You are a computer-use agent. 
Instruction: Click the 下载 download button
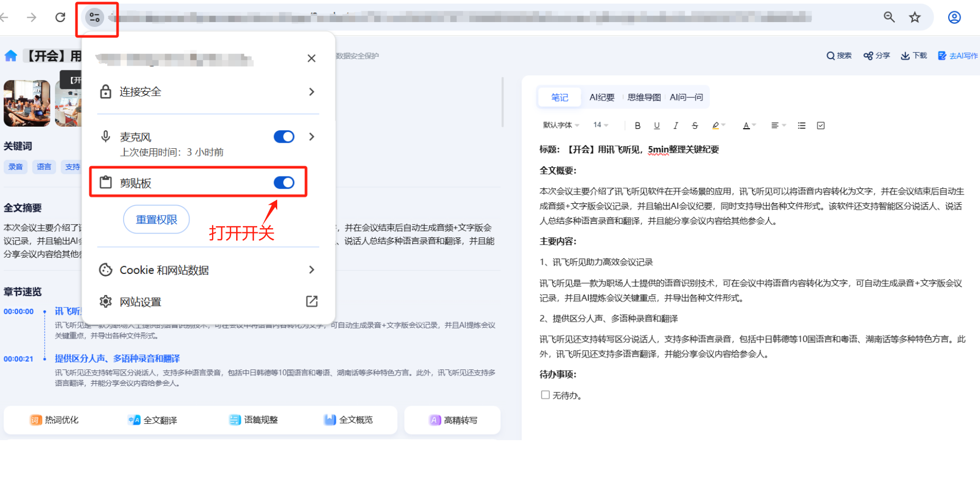click(x=914, y=55)
